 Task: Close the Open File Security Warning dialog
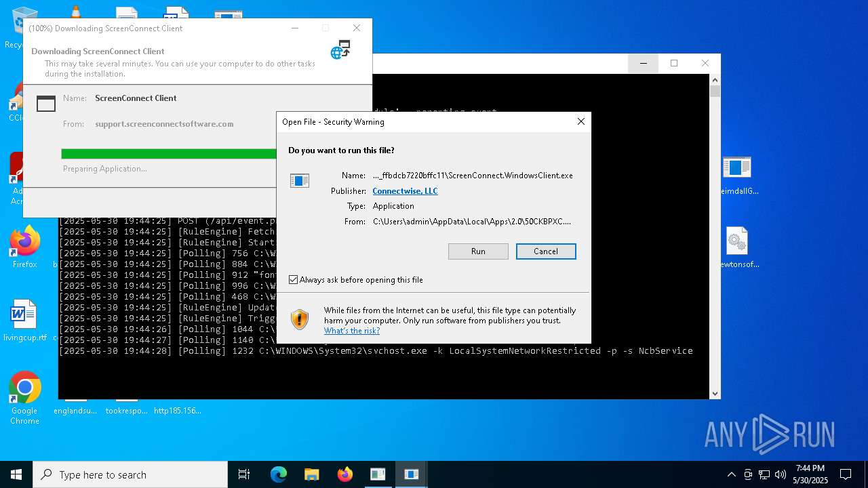point(580,122)
